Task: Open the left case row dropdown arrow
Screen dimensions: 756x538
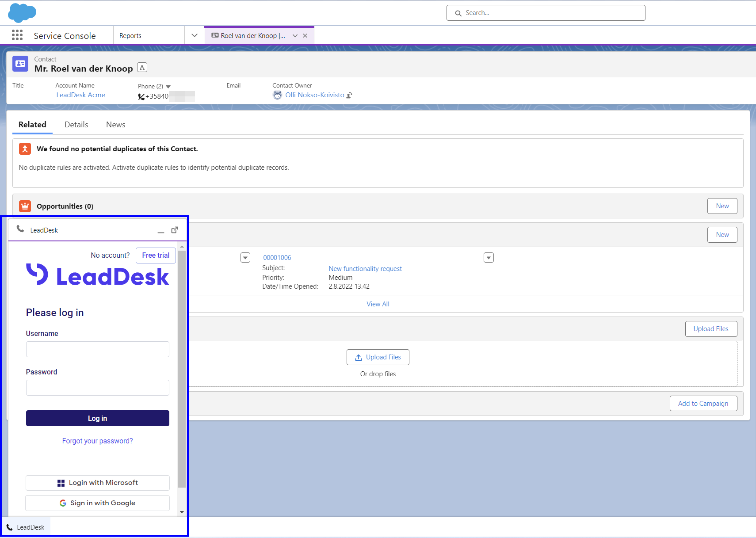Action: (x=245, y=258)
